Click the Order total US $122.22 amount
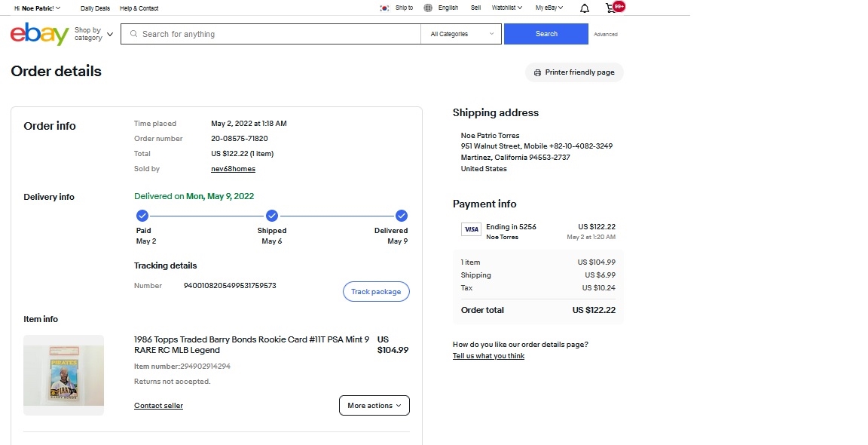 click(594, 310)
